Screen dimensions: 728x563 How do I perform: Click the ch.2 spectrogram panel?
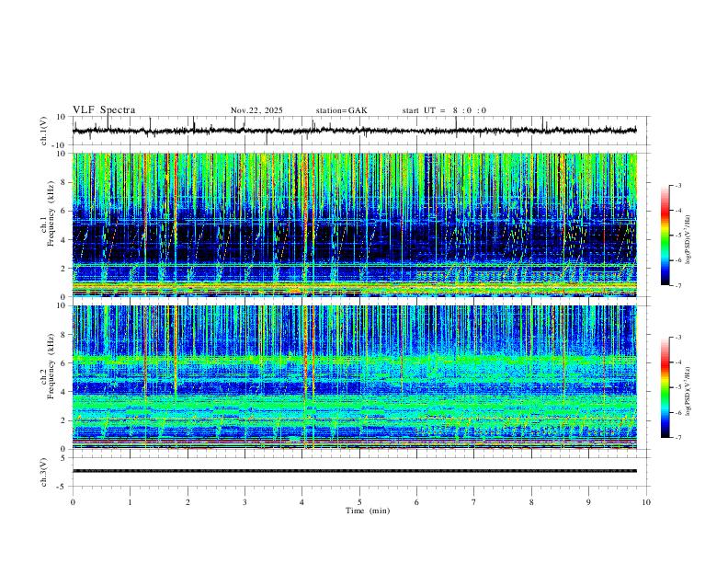pyautogui.click(x=354, y=377)
